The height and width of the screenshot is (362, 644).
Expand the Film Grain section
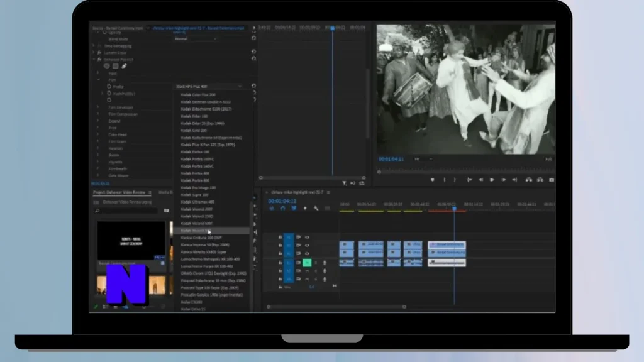[97, 141]
